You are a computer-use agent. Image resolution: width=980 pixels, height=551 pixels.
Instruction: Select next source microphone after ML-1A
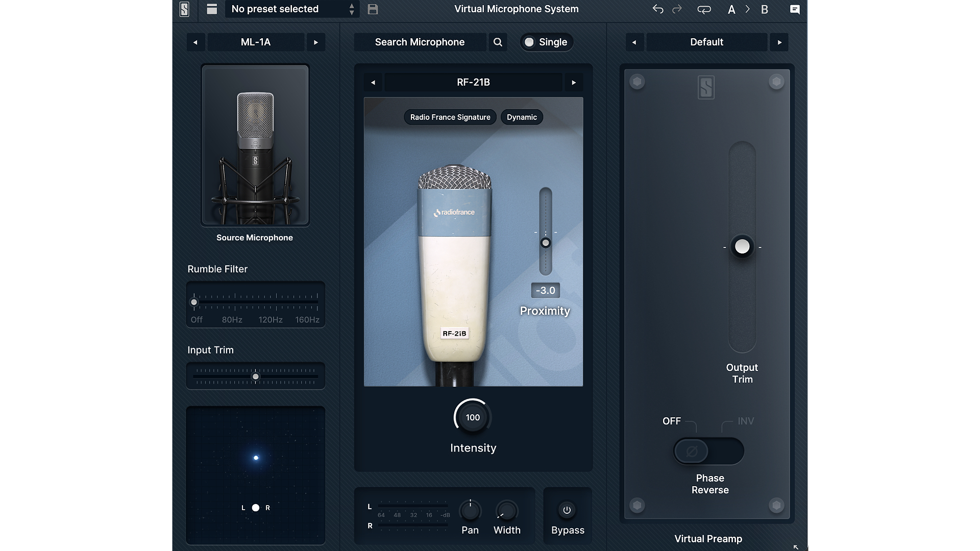316,42
